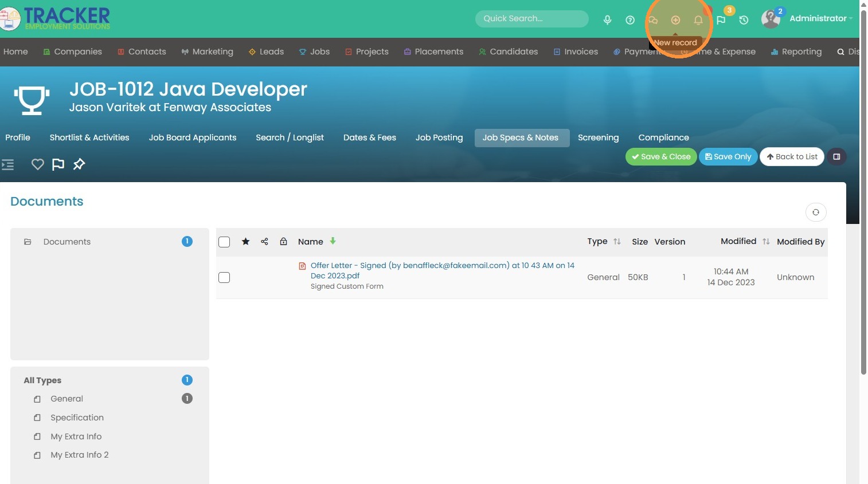The height and width of the screenshot is (484, 868).
Task: Filter documents by Specification type
Action: (77, 418)
